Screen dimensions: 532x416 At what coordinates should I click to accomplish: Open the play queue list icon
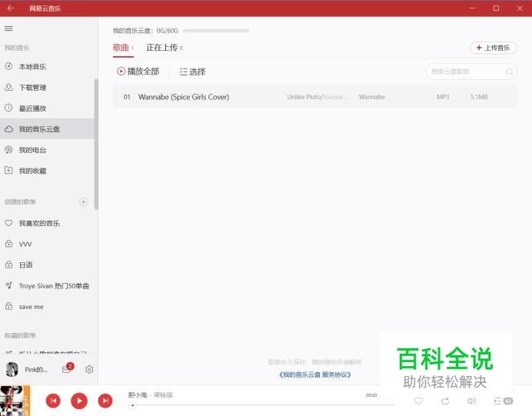tap(503, 401)
